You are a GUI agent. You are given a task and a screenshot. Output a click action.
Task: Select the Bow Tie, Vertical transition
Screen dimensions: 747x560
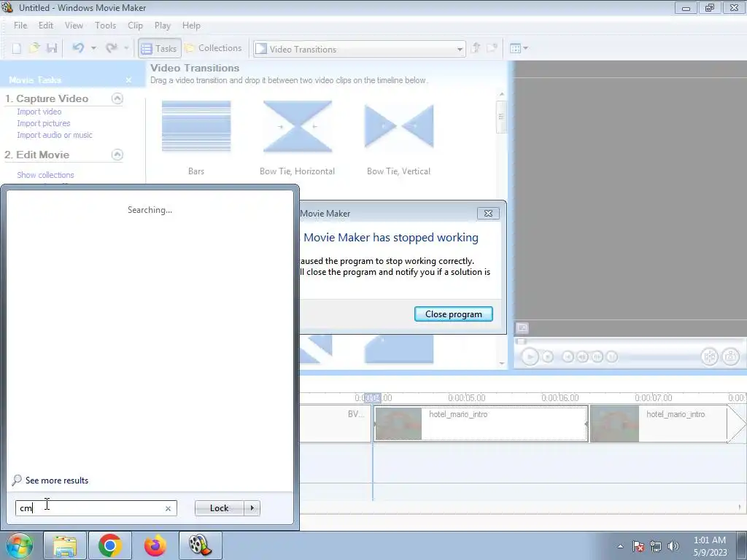click(399, 126)
